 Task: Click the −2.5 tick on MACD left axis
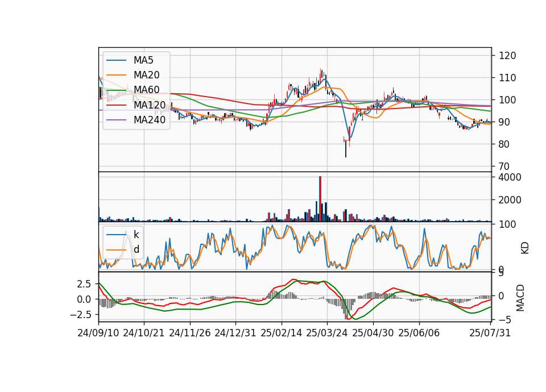coord(81,315)
